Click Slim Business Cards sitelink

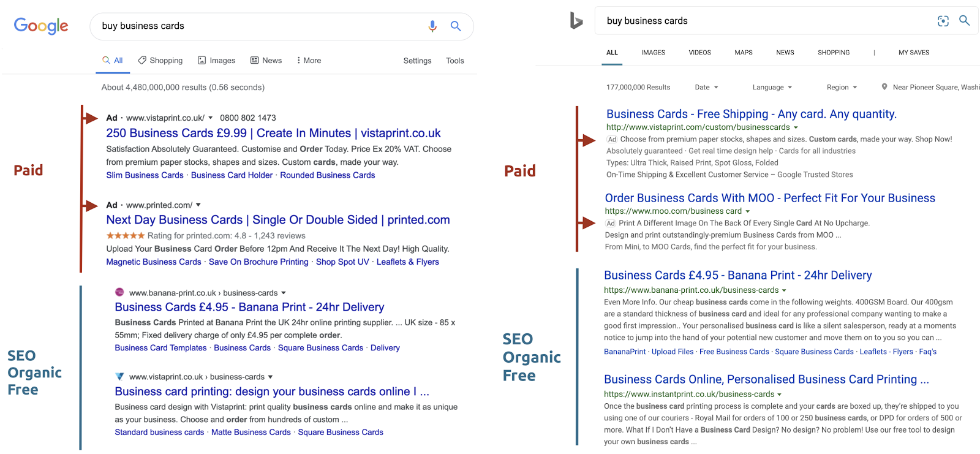145,175
